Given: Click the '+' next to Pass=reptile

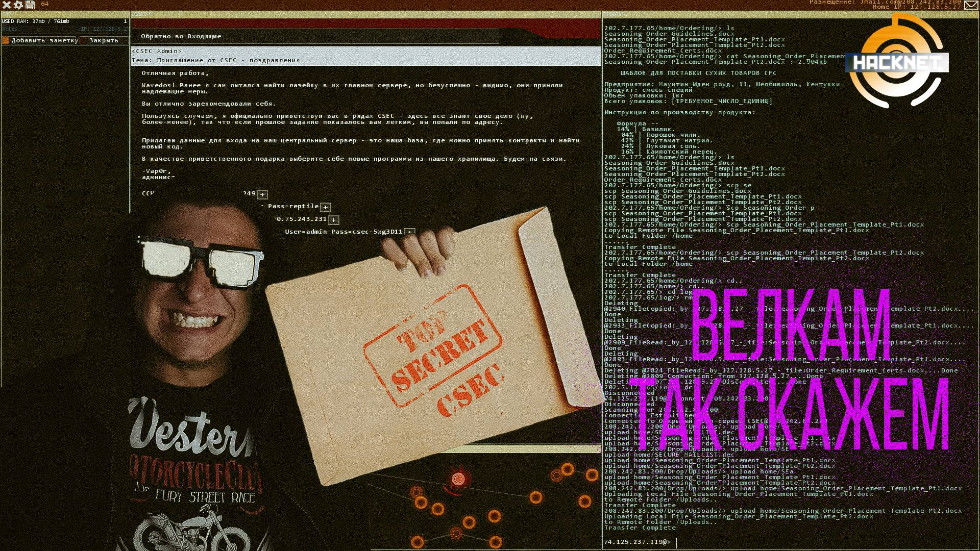Looking at the screenshot, I should pos(325,207).
